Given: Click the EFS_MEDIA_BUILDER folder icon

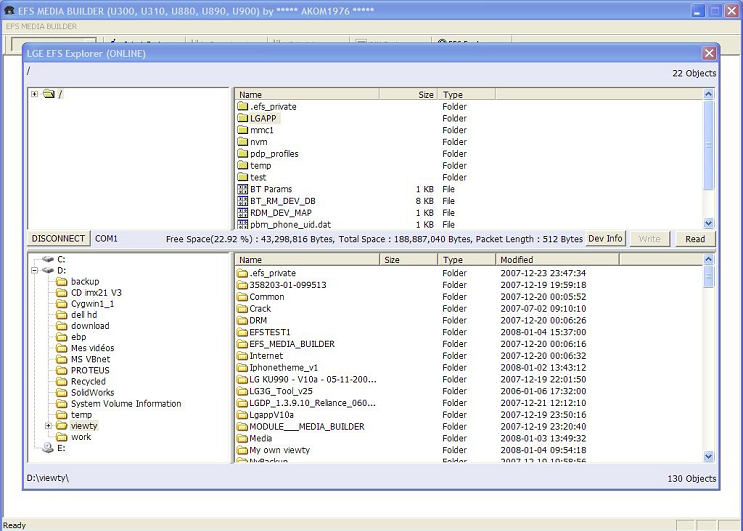Looking at the screenshot, I should 242,344.
